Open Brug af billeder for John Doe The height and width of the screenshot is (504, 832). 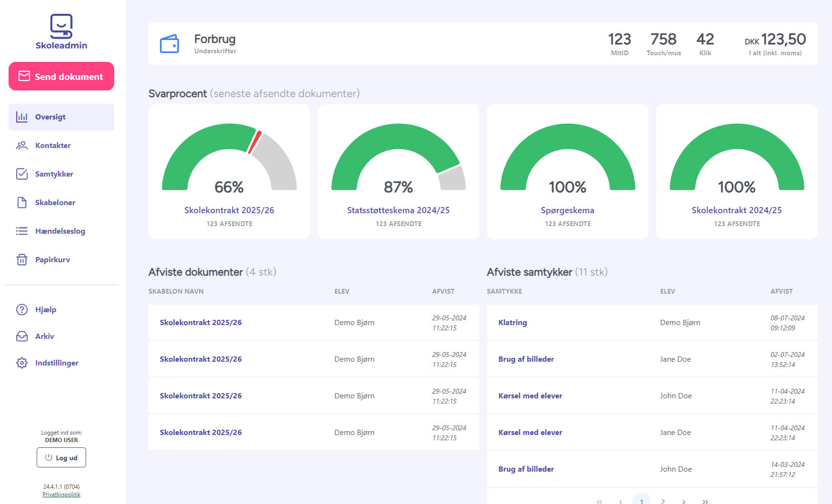pos(526,469)
